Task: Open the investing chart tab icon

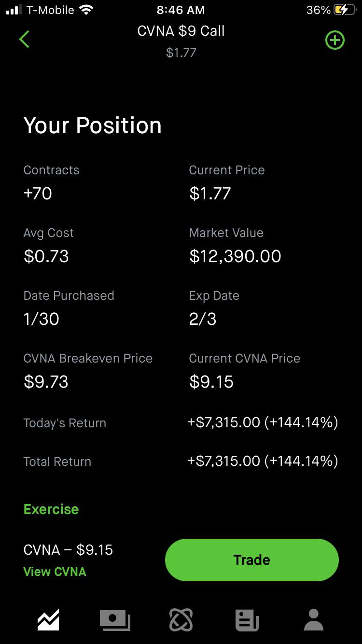Action: pos(48,619)
